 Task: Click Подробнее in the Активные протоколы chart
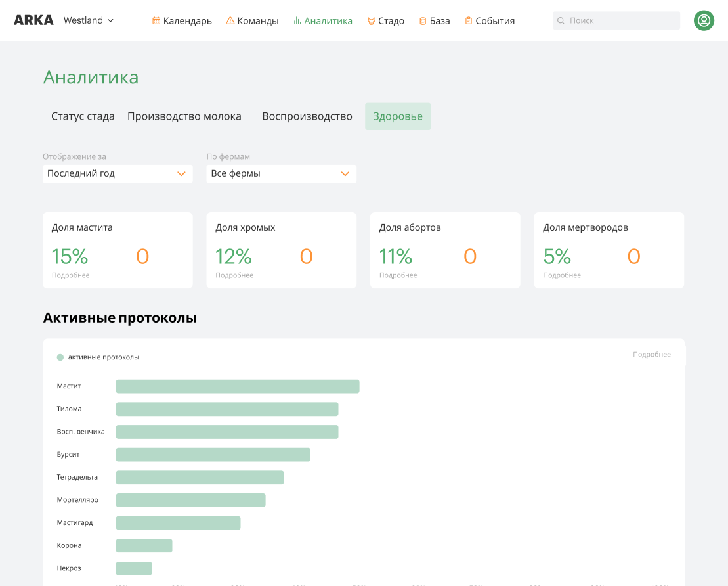pos(651,355)
